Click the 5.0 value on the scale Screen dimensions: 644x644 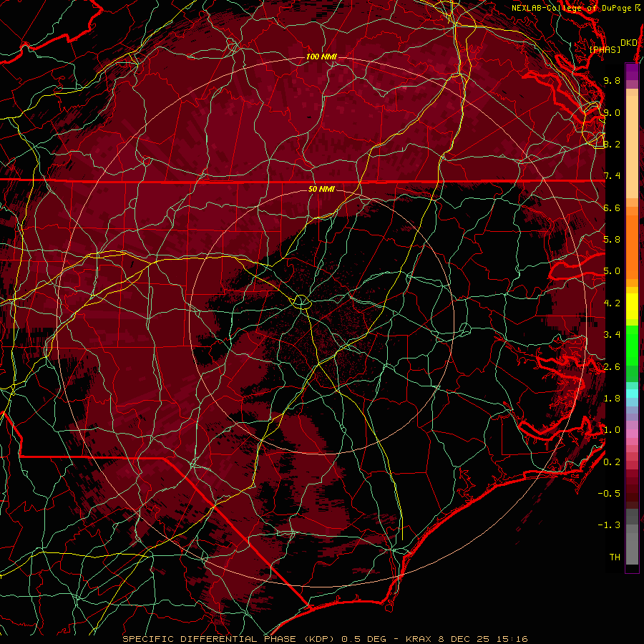point(612,271)
